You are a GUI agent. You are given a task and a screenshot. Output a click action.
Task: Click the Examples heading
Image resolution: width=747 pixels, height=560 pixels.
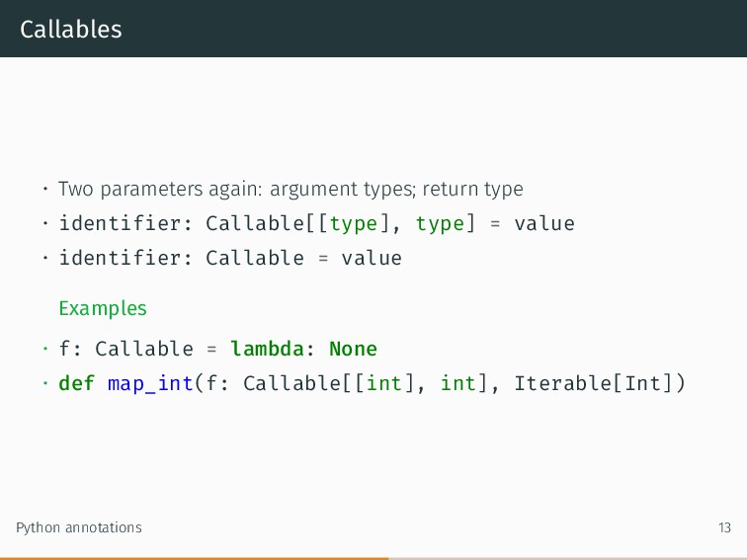[103, 308]
